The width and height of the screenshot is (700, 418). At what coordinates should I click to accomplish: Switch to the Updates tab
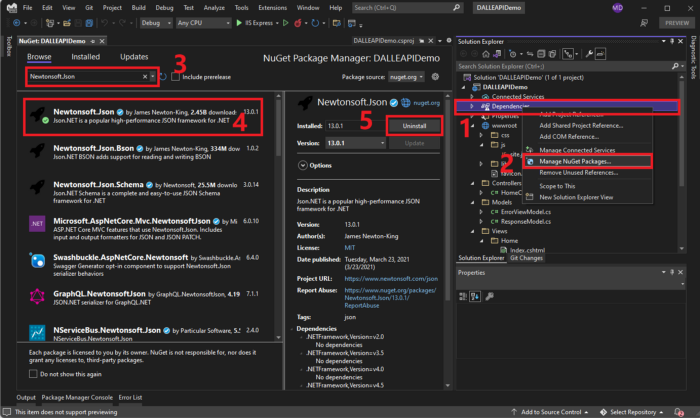[134, 57]
